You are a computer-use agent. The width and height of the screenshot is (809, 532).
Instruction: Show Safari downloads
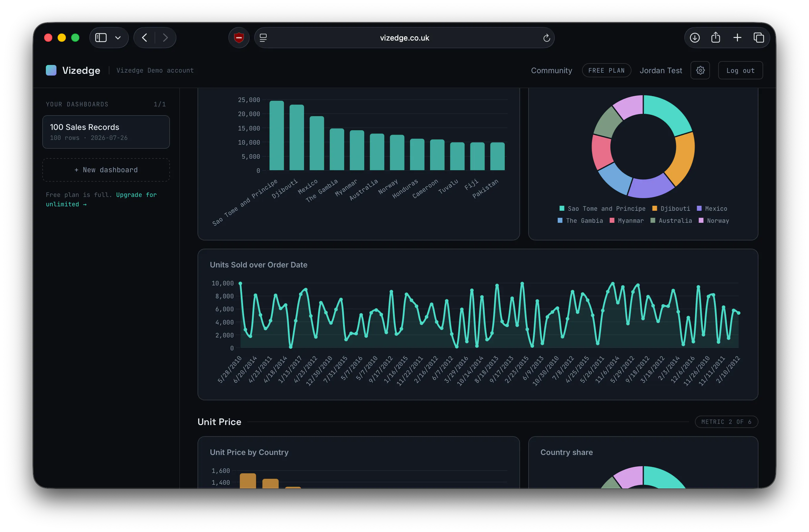tap(694, 37)
